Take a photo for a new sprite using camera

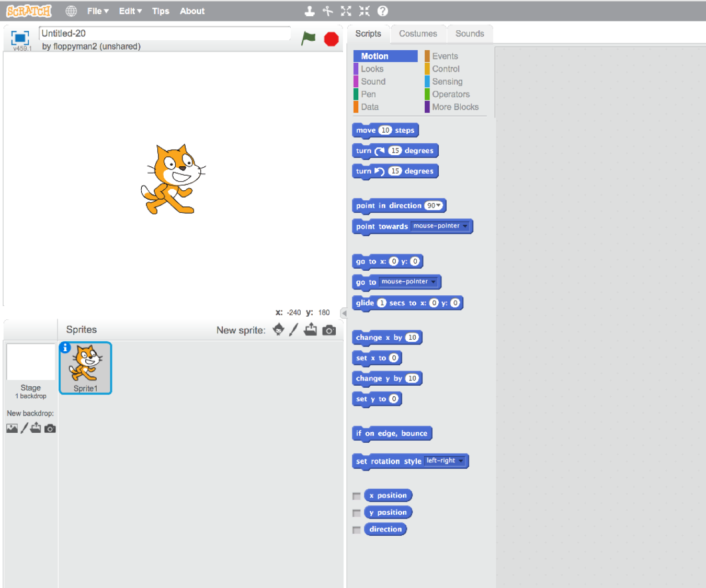coord(329,330)
